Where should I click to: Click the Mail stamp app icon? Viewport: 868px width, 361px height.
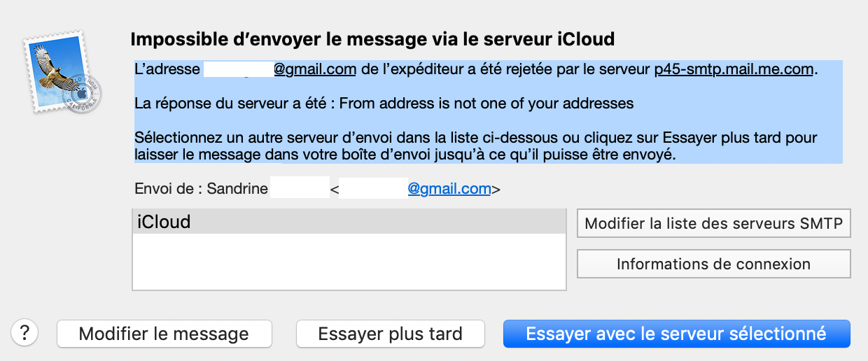point(61,72)
